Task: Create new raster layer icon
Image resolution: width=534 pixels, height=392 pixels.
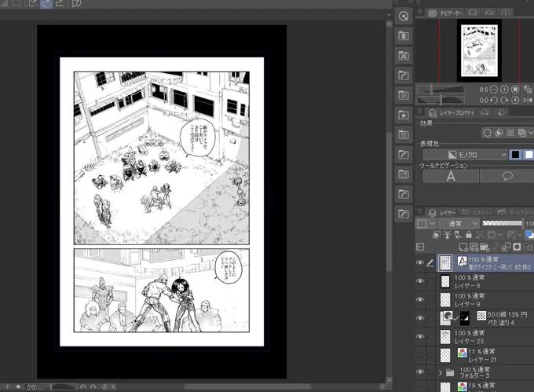Action: (463, 247)
